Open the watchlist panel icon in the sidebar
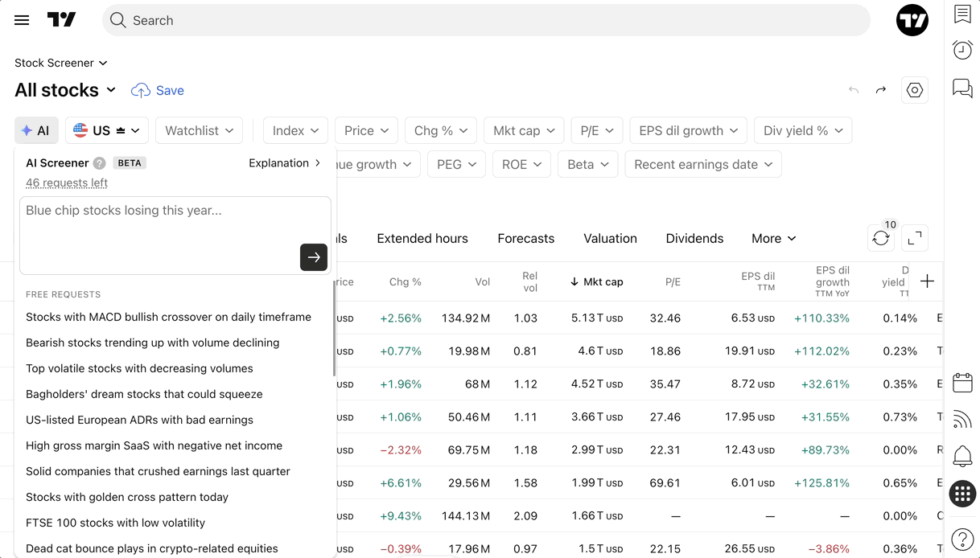Viewport: 980px width, 558px height. (x=962, y=14)
